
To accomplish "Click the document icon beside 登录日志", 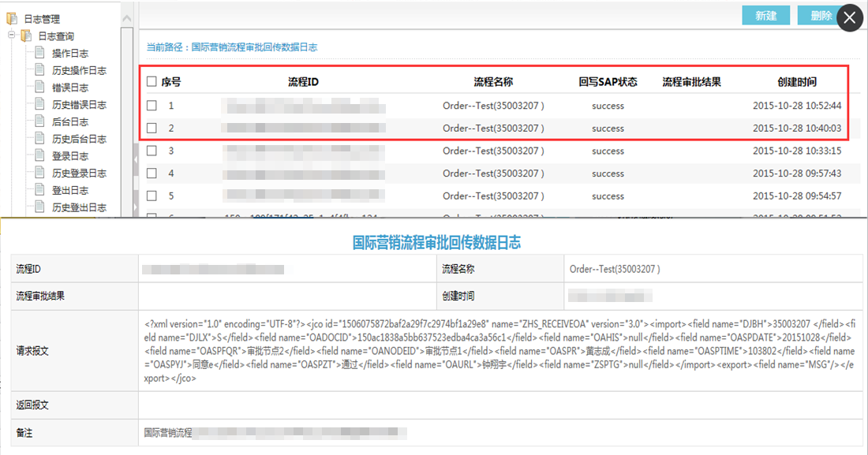I will [x=41, y=156].
